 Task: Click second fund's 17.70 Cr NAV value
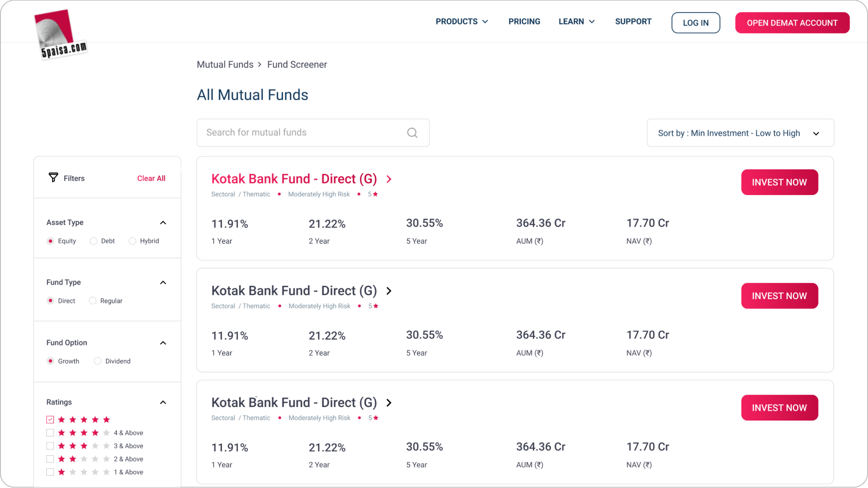pos(648,335)
